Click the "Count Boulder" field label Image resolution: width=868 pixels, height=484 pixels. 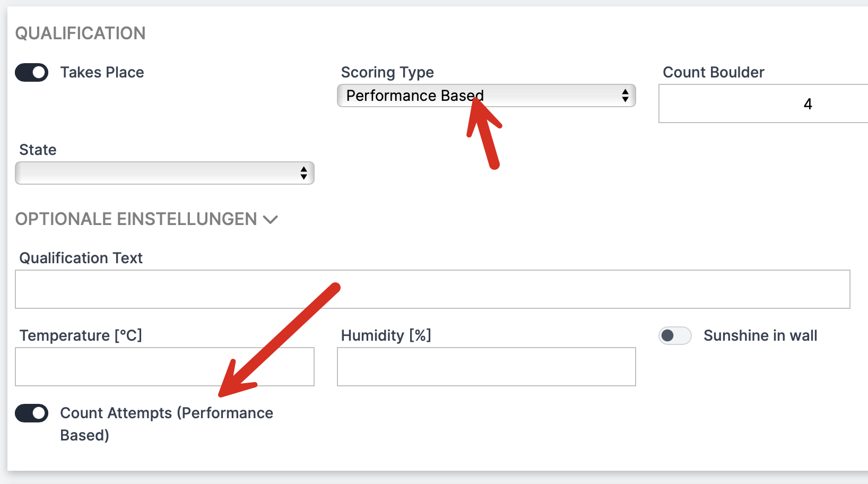click(713, 73)
